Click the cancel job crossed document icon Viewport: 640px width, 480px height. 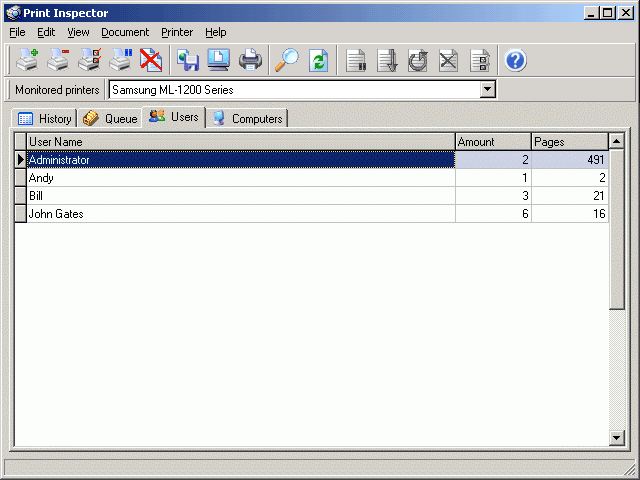tap(448, 60)
